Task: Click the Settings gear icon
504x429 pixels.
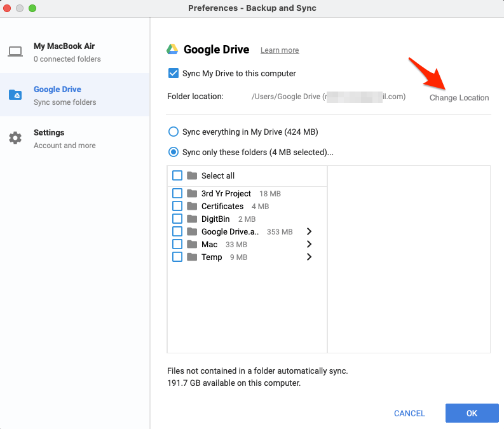Action: [x=15, y=138]
